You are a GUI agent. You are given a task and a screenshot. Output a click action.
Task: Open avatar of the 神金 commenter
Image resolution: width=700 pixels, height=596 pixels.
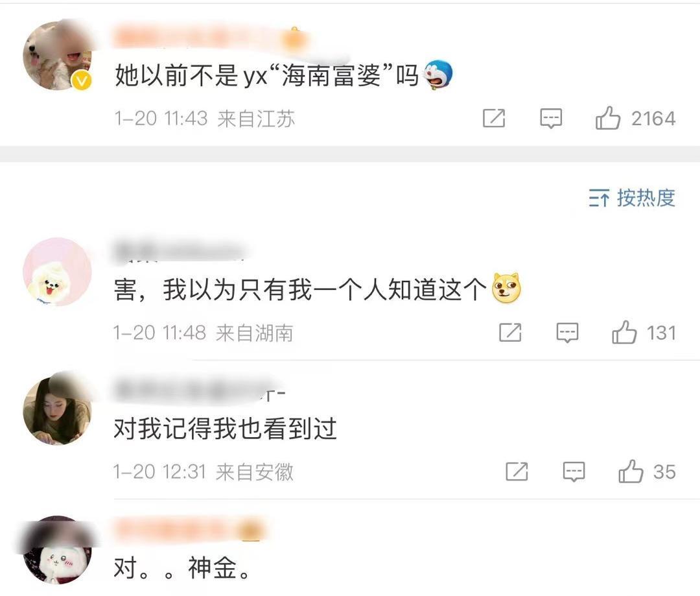click(x=57, y=549)
